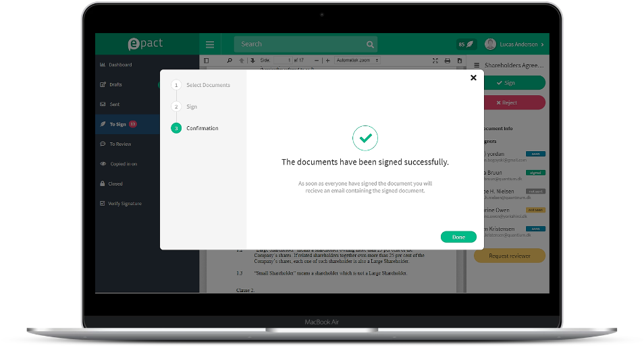Click the green Sign button
644x346 pixels.
pyautogui.click(x=514, y=83)
